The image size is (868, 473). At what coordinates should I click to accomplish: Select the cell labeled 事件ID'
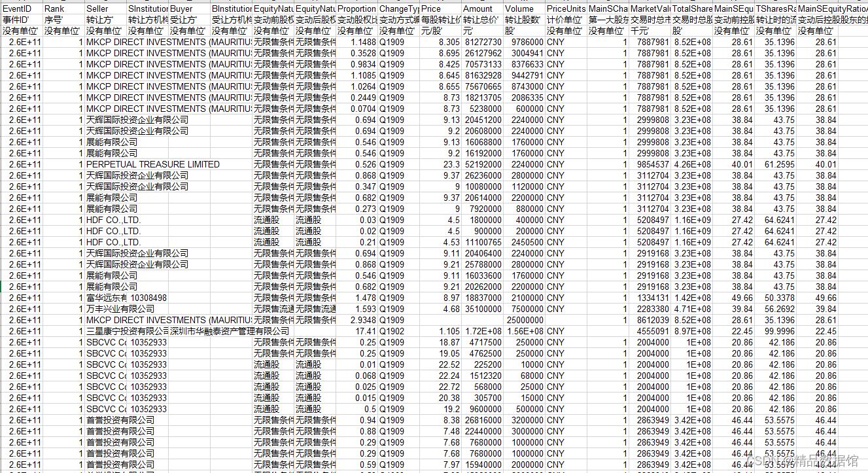tap(22, 20)
